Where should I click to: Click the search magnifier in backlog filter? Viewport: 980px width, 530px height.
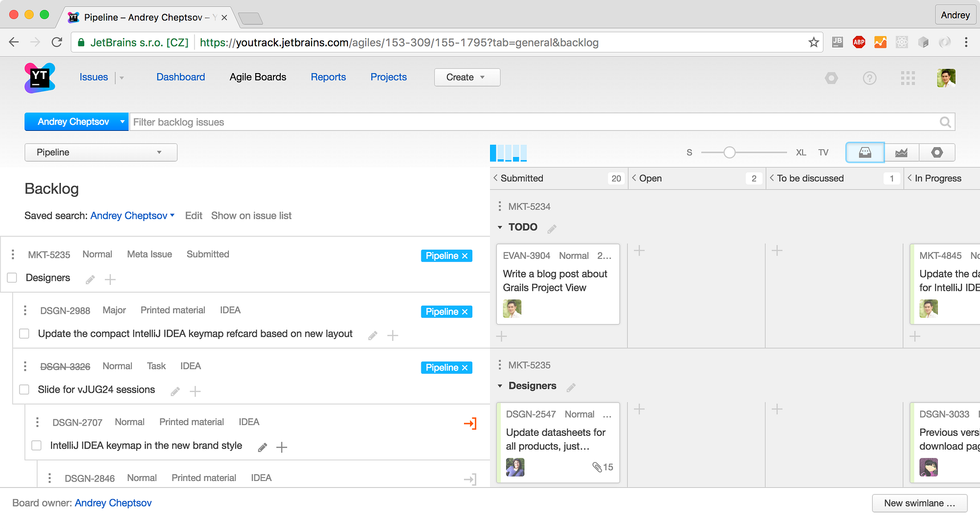[945, 122]
